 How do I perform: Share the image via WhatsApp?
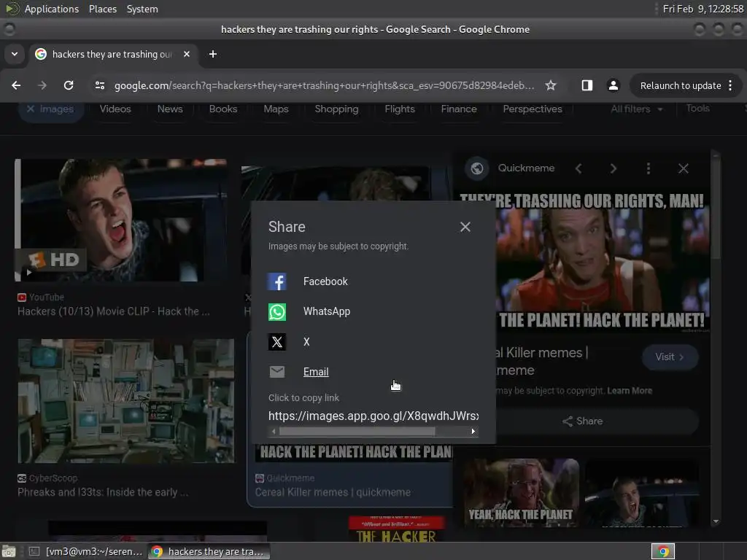pos(309,311)
